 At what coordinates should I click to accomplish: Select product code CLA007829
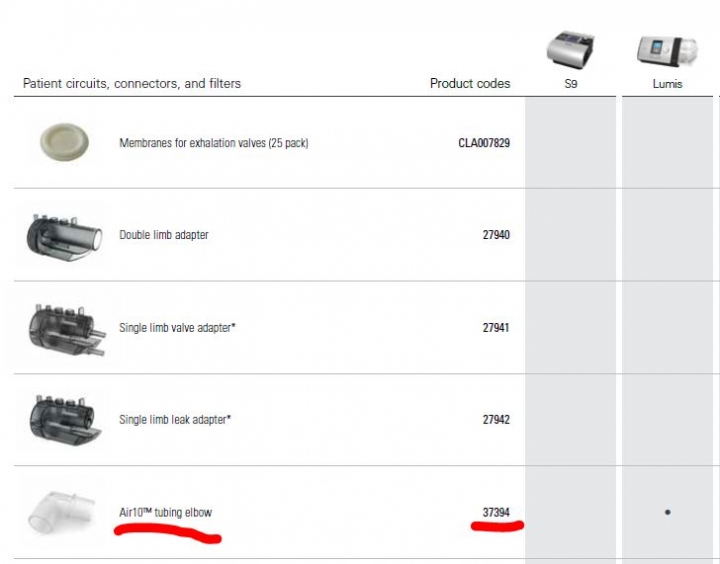click(x=484, y=143)
